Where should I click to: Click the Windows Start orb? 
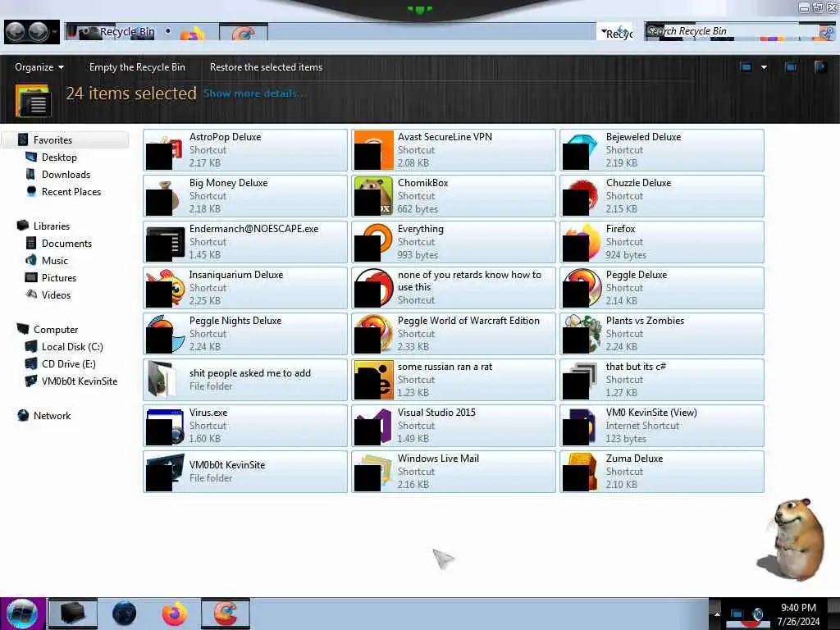[22, 614]
